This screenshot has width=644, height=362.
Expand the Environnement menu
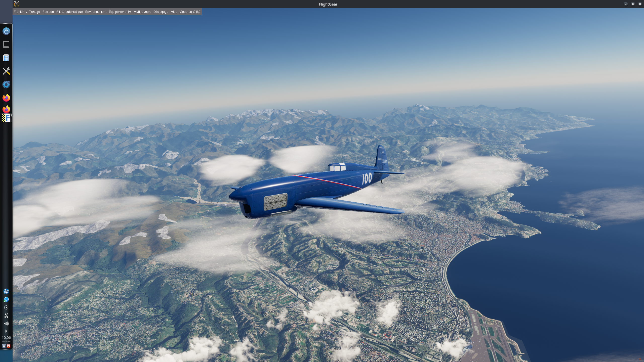[96, 12]
